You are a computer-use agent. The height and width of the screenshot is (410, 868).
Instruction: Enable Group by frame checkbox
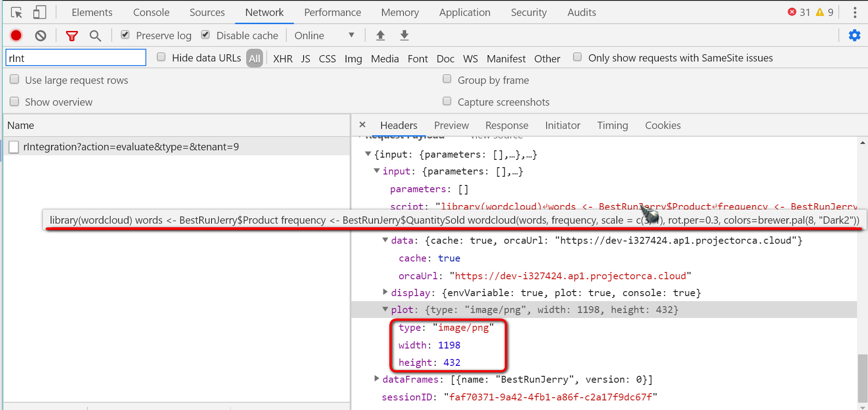447,79
